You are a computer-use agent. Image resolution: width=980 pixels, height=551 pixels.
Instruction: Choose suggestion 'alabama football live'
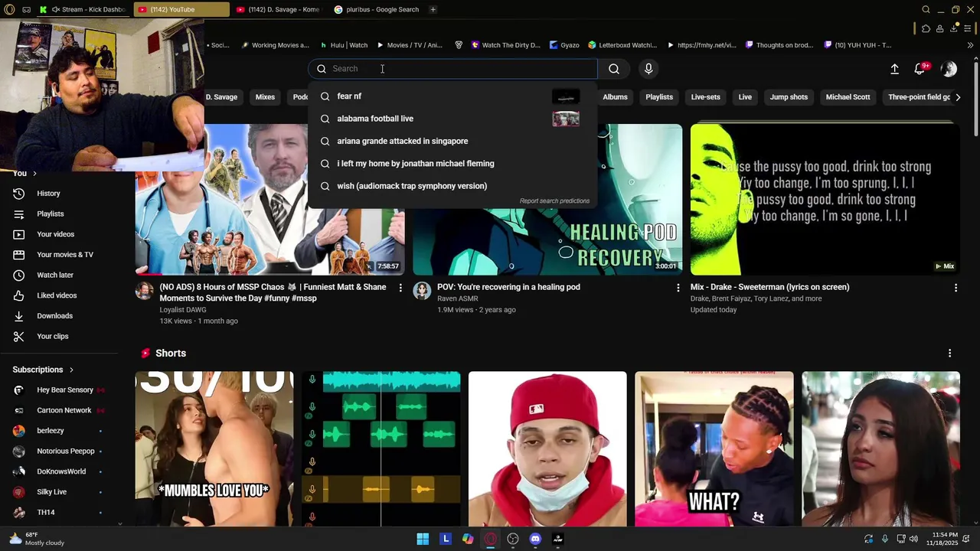(x=452, y=119)
